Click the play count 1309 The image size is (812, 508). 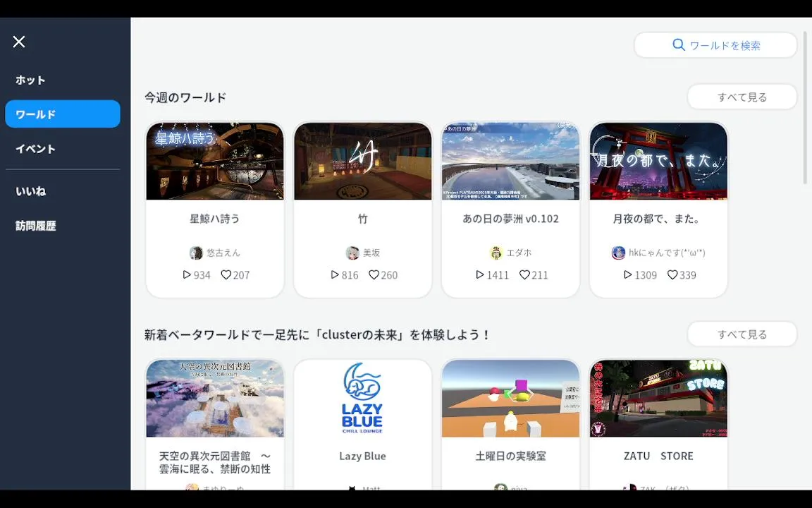click(x=646, y=275)
